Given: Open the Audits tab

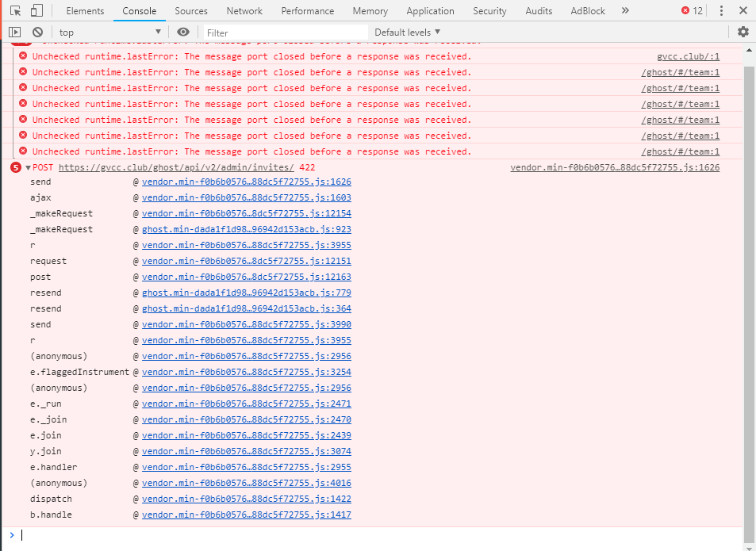Looking at the screenshot, I should (539, 10).
